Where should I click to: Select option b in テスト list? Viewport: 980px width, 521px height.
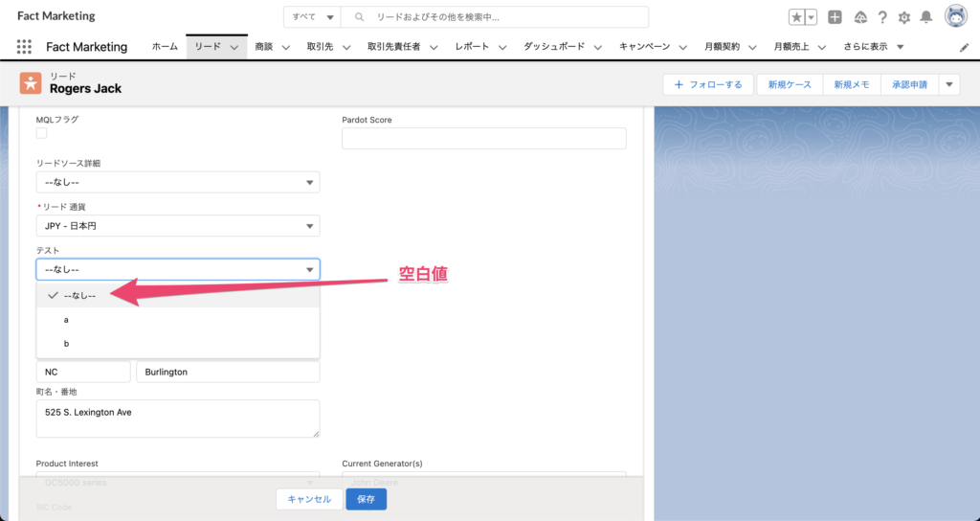pos(178,344)
